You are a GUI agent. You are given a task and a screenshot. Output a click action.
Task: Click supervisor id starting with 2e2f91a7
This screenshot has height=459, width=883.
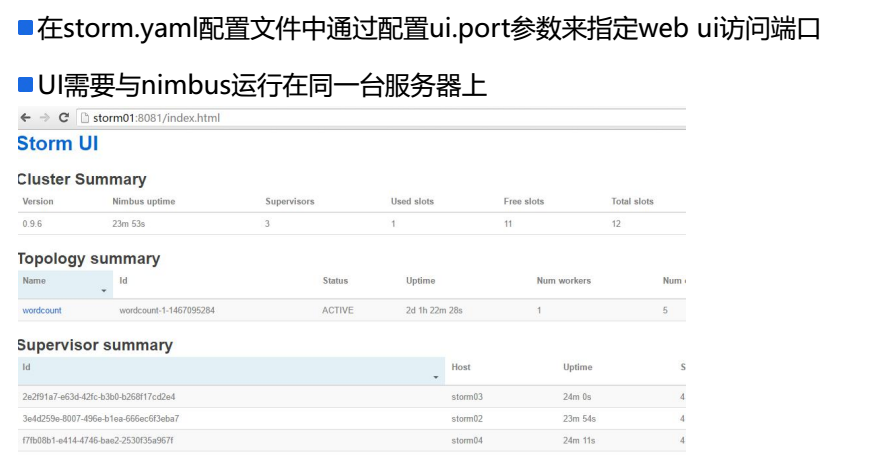point(99,396)
